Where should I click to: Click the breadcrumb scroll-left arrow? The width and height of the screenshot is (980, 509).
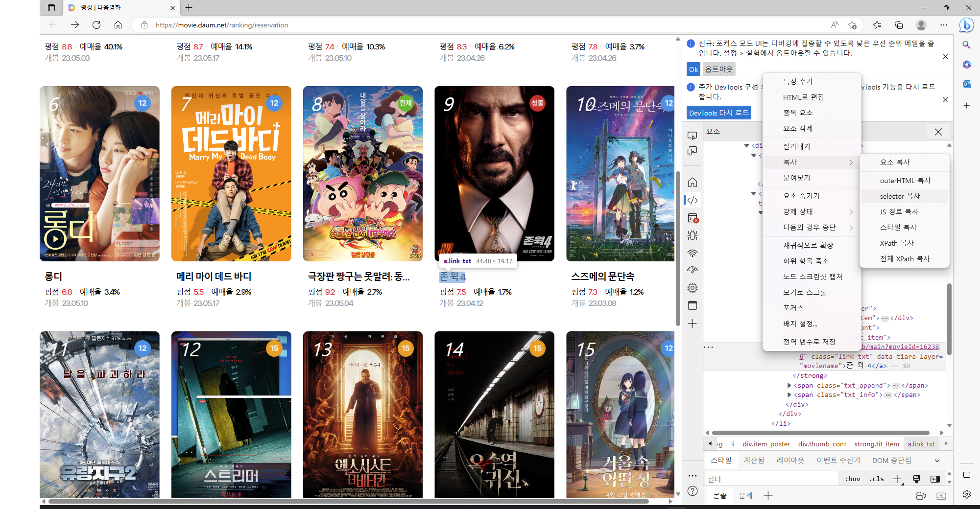(x=710, y=444)
